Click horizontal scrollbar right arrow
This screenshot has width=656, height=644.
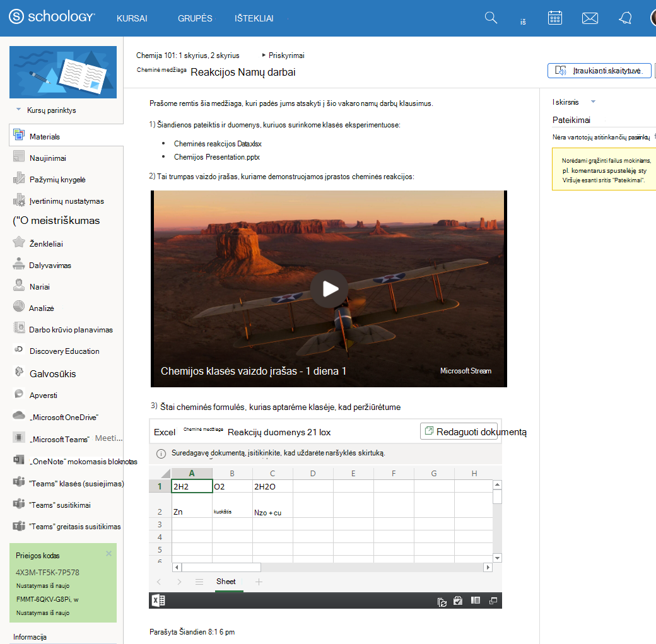click(x=488, y=568)
